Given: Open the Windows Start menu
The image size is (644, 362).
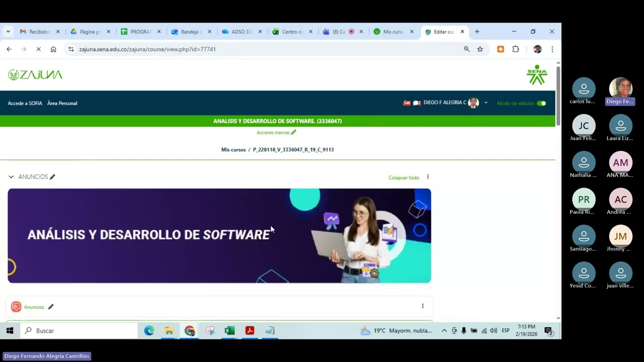Looking at the screenshot, I should pos(10,330).
